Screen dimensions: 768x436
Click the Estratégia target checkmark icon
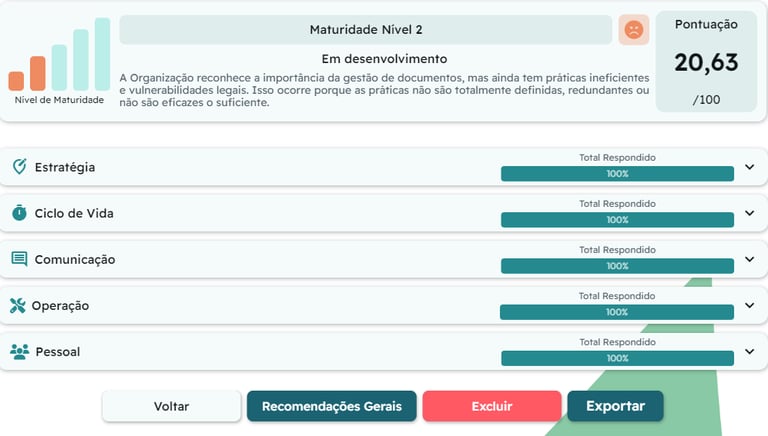[20, 167]
